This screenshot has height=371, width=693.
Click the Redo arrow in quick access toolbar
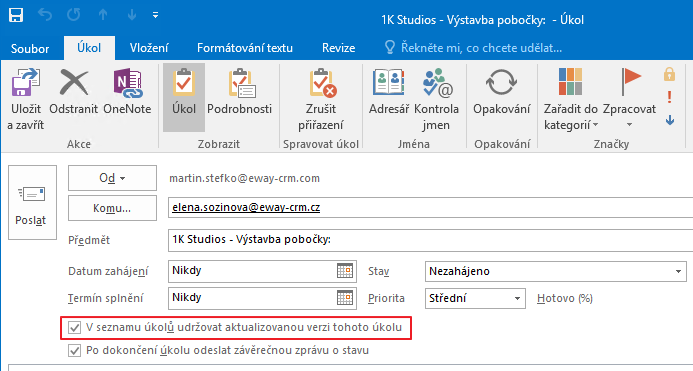coord(74,15)
